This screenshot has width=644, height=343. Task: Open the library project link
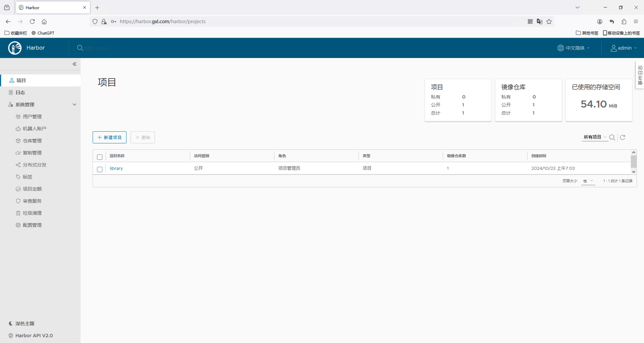[x=116, y=168]
